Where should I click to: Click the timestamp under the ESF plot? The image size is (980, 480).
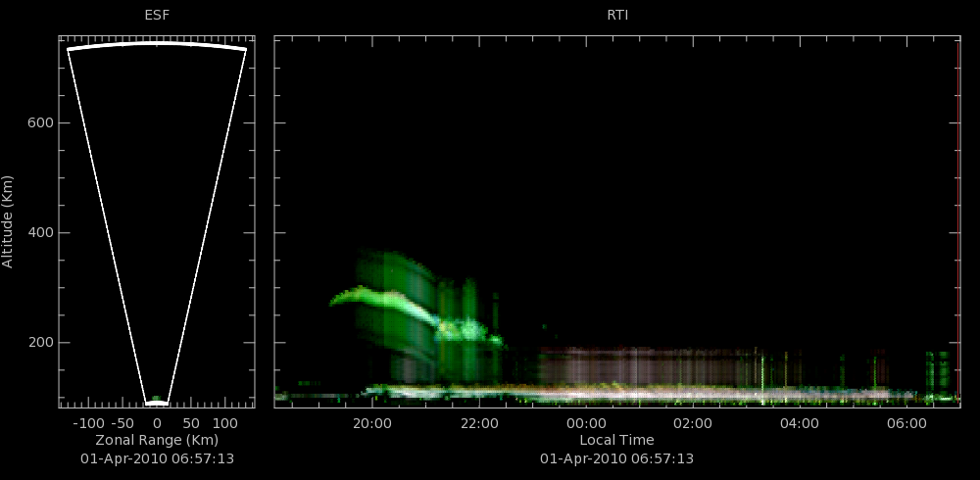point(157,458)
